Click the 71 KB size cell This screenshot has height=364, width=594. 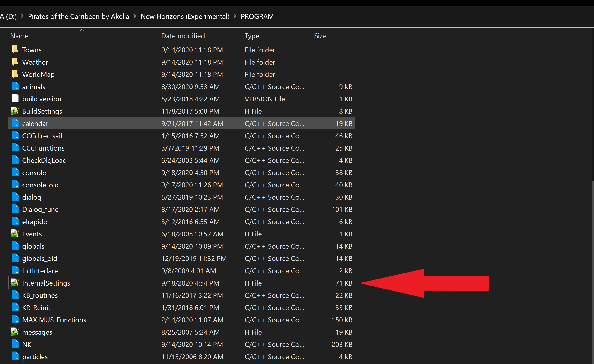coord(344,283)
